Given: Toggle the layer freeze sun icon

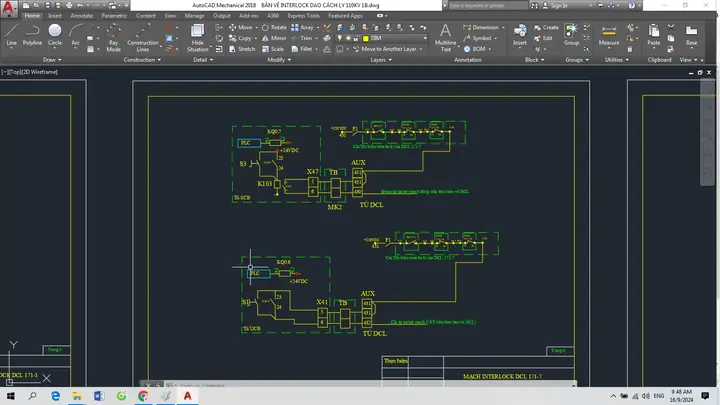Looking at the screenshot, I should pyautogui.click(x=348, y=38).
